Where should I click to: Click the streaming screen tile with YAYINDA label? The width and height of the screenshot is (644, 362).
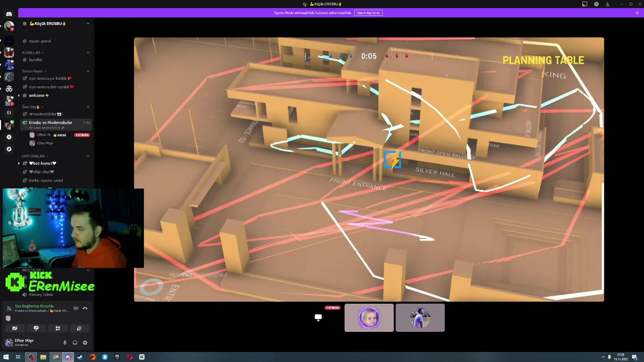pos(318,318)
